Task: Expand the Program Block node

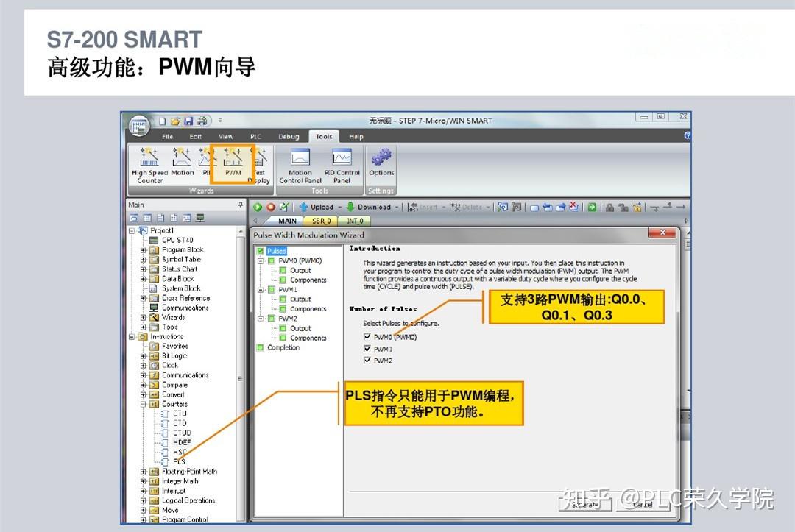Action: (x=143, y=249)
